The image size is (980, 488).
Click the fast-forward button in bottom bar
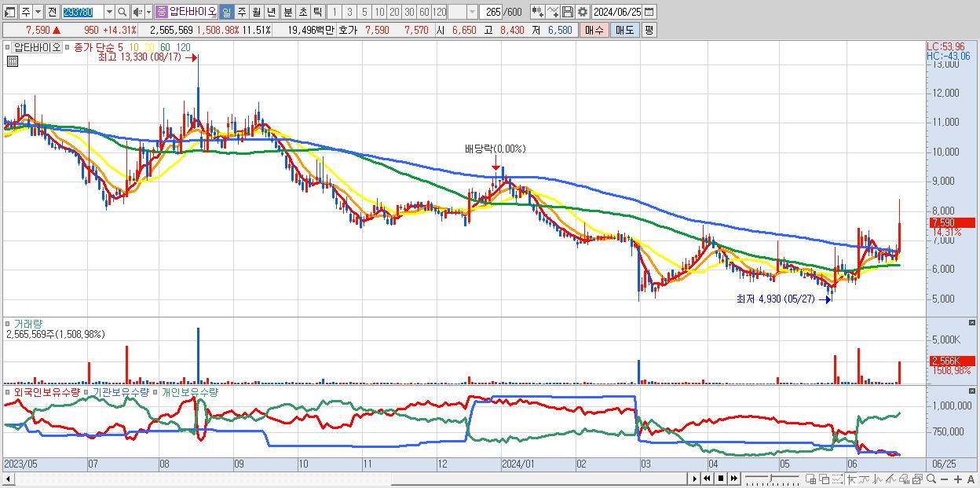pyautogui.click(x=734, y=479)
